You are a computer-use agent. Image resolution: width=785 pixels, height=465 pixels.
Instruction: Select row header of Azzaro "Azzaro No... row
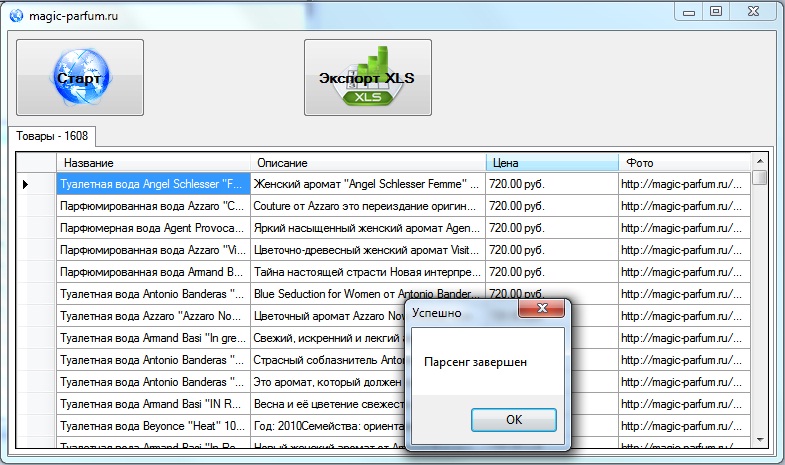[36, 316]
